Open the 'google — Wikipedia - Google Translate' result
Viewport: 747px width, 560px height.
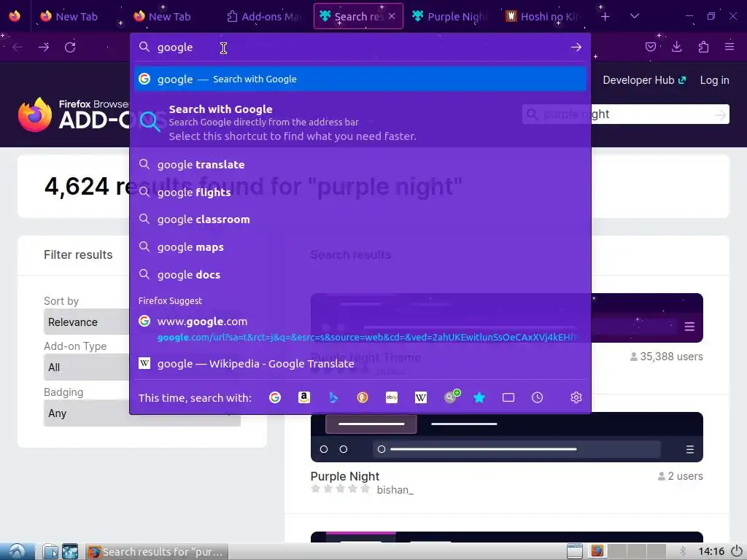360,364
